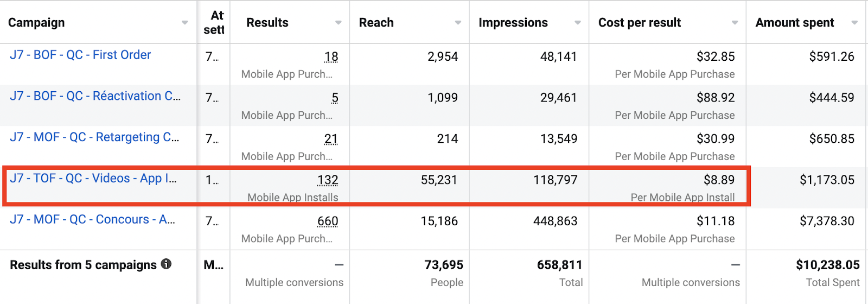Image resolution: width=868 pixels, height=304 pixels.
Task: Click info icon beside Results from 5 campaigns
Action: coord(167,264)
